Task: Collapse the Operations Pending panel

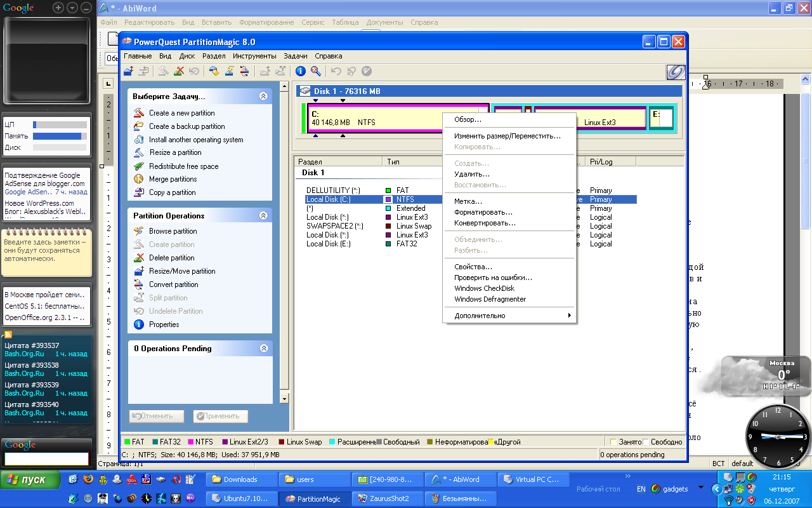Action: pyautogui.click(x=263, y=348)
